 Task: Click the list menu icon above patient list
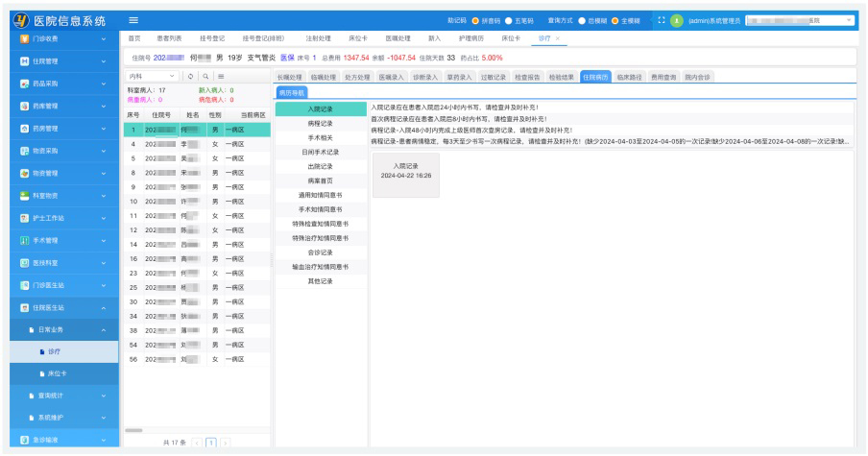click(x=221, y=77)
